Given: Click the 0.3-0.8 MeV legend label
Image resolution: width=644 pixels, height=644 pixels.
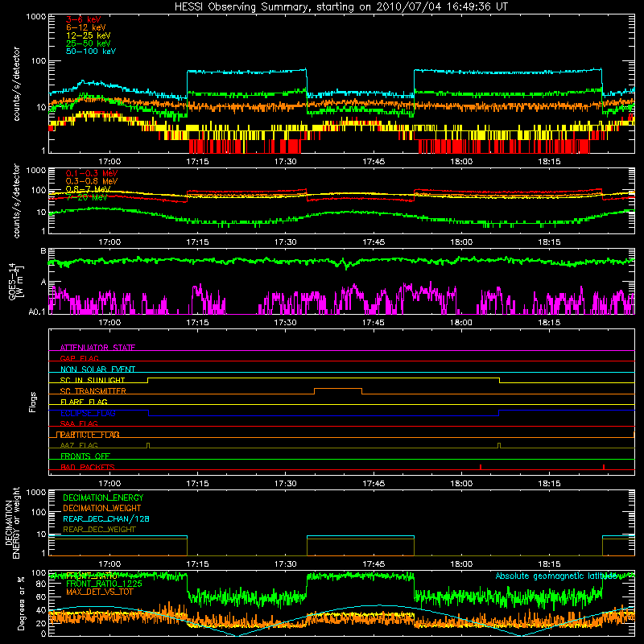Looking at the screenshot, I should [x=92, y=181].
